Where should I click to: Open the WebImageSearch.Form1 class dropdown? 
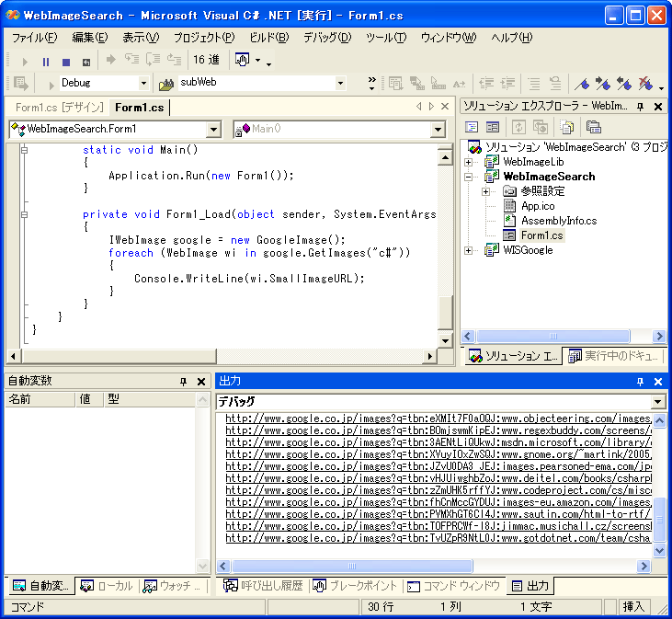(x=213, y=129)
